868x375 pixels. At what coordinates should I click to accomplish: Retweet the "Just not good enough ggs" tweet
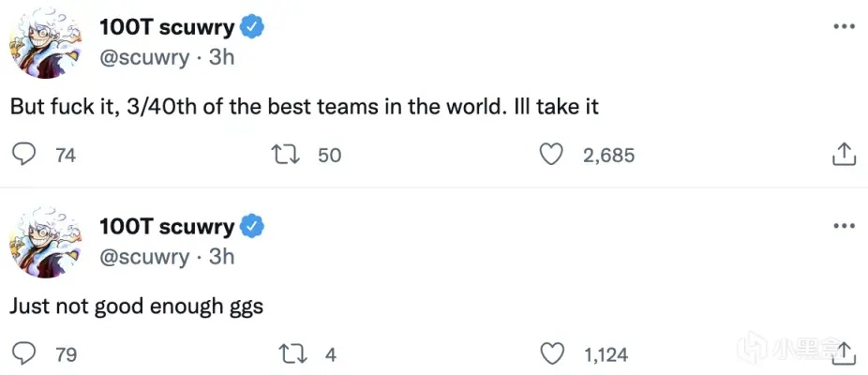point(294,354)
